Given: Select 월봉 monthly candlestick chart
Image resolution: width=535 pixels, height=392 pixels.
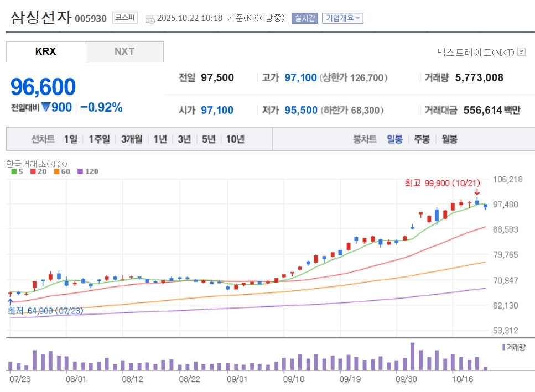Looking at the screenshot, I should tap(449, 139).
